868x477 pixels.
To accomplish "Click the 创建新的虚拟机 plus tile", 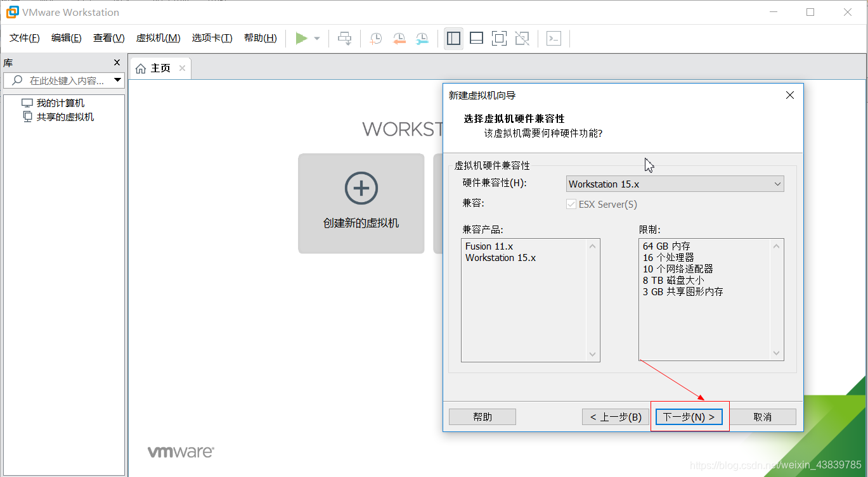I will [361, 203].
